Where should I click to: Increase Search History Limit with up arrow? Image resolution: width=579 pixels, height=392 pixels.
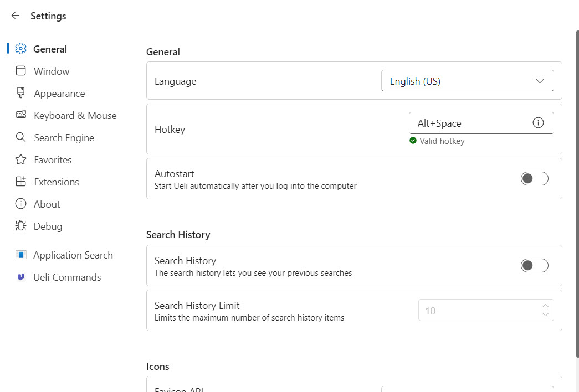[545, 306]
